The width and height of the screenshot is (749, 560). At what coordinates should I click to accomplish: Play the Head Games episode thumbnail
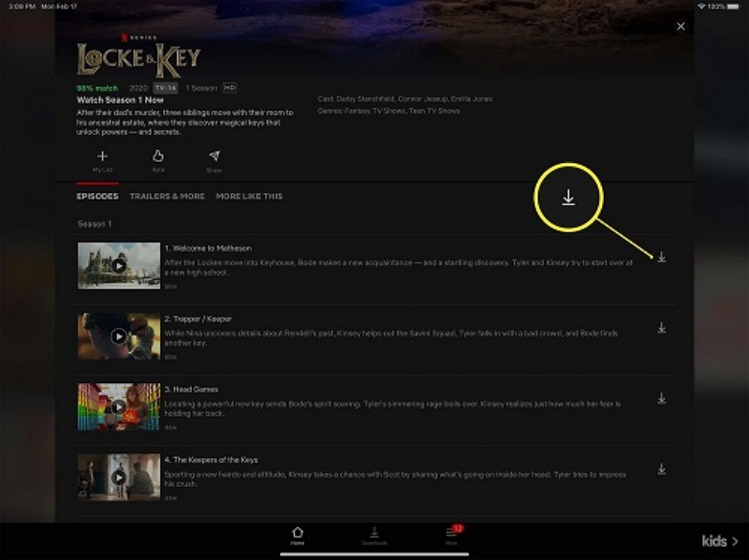[x=119, y=406]
